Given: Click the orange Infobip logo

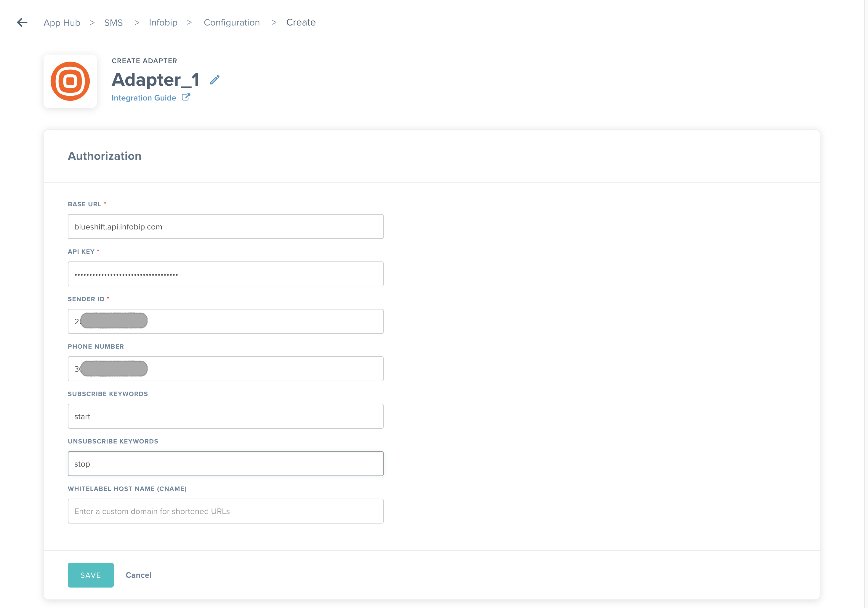Looking at the screenshot, I should click(x=70, y=81).
